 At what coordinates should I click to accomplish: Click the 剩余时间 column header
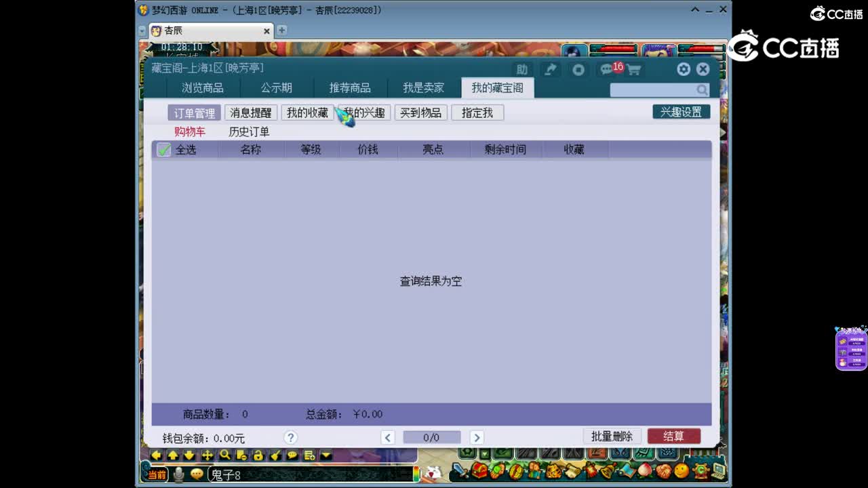(506, 150)
